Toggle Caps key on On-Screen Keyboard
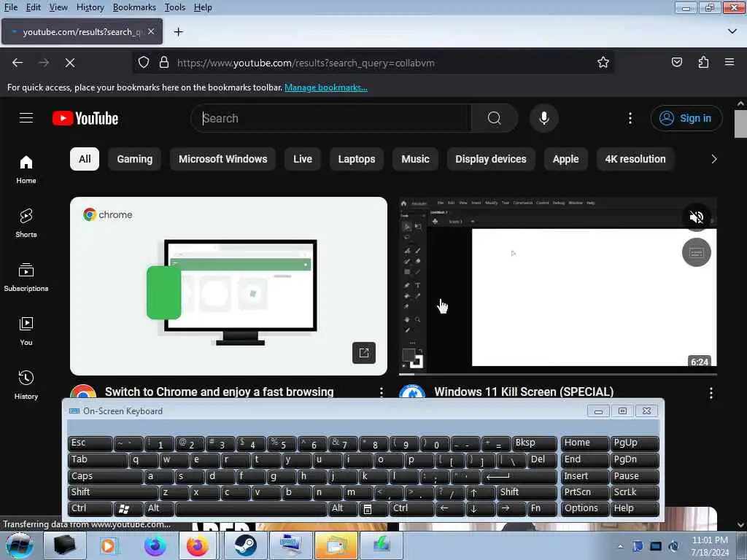 pyautogui.click(x=105, y=476)
